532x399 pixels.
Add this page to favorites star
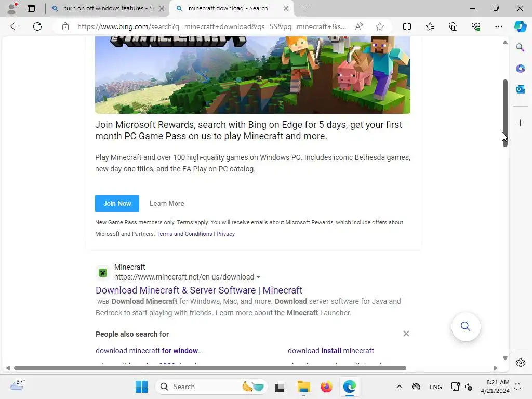(x=380, y=26)
